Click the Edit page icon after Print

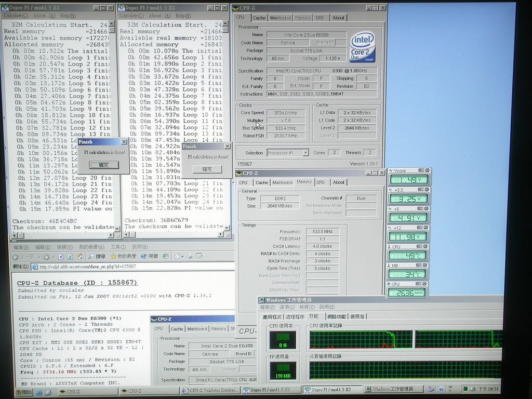pos(199,256)
